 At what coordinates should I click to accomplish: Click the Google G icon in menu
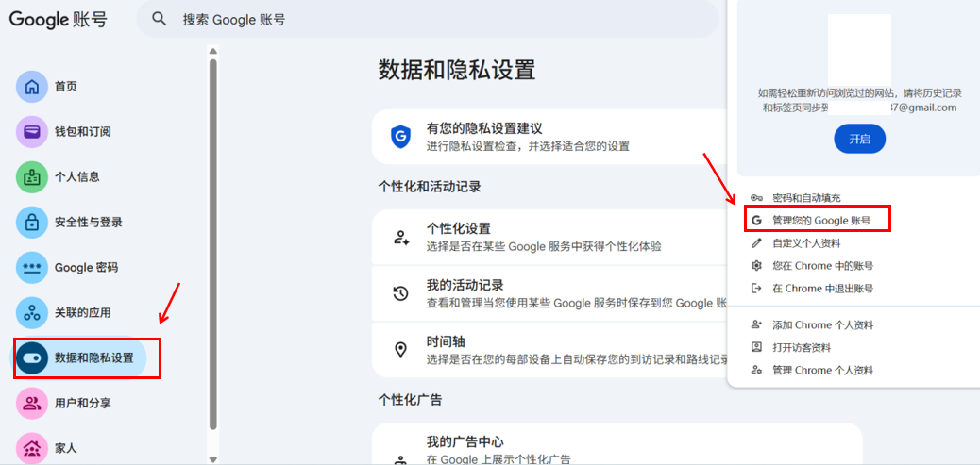[756, 221]
